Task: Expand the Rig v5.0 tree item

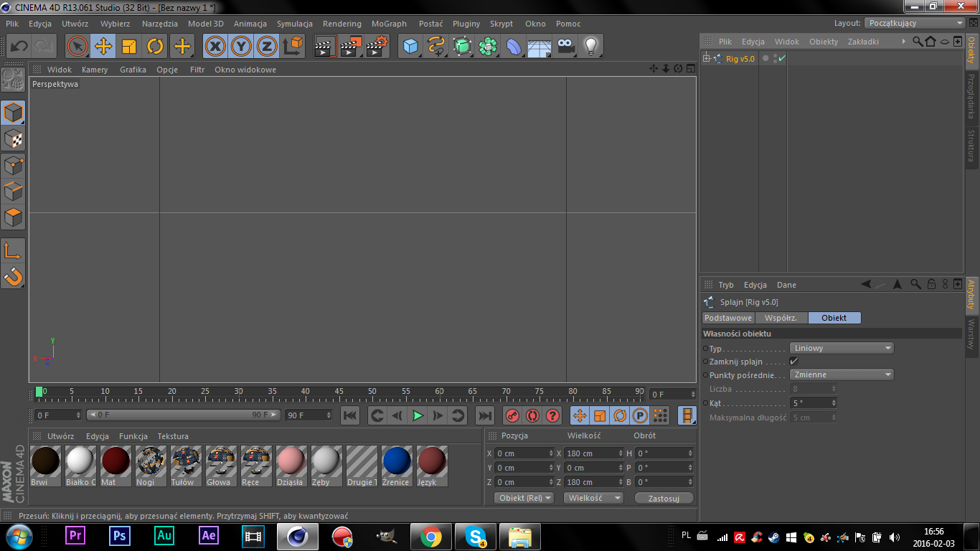Action: tap(707, 59)
